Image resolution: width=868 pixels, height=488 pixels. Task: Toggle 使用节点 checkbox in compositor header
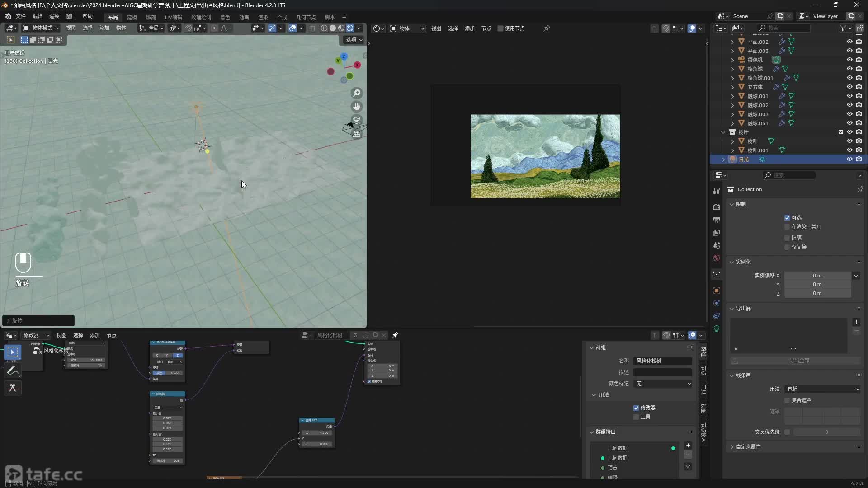[500, 28]
